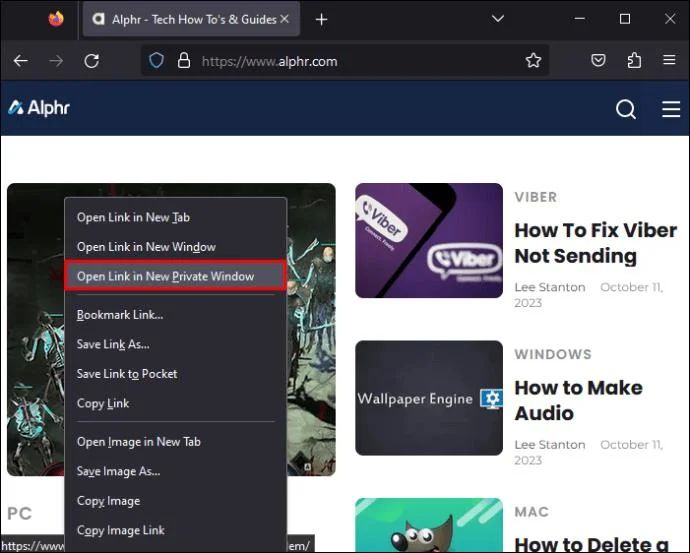Open Alphr site search
The image size is (690, 553).
[626, 109]
